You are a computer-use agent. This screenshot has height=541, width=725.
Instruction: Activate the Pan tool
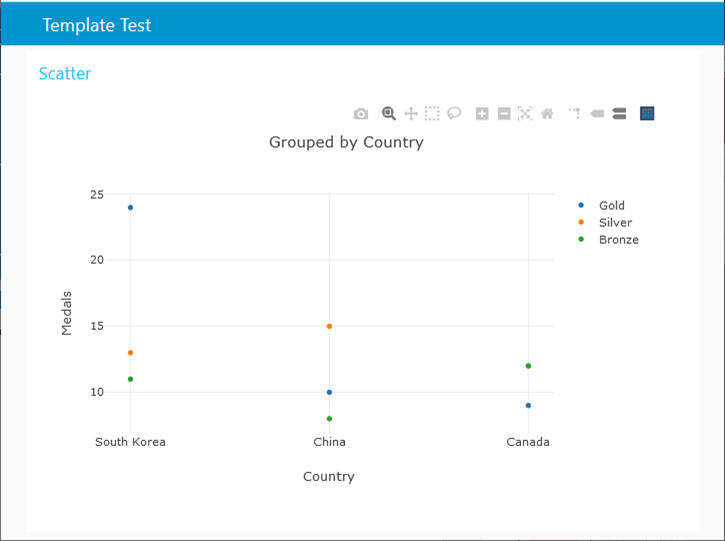tap(411, 114)
